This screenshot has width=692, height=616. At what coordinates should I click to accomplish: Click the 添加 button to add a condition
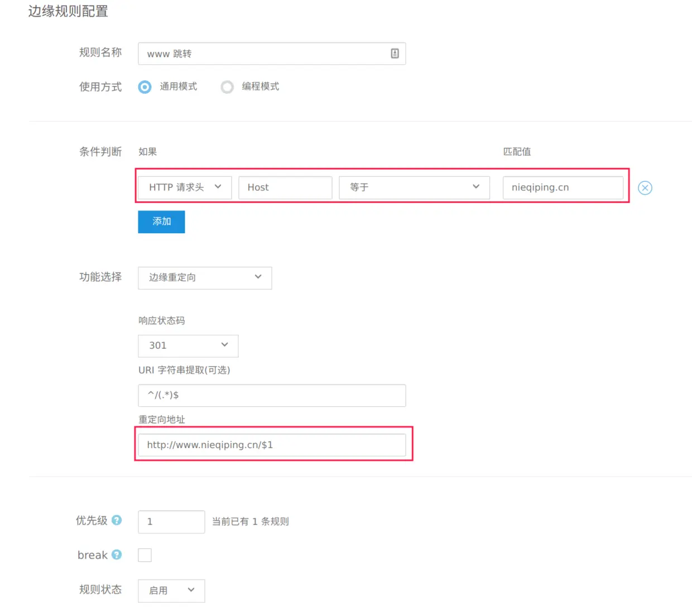coord(161,222)
